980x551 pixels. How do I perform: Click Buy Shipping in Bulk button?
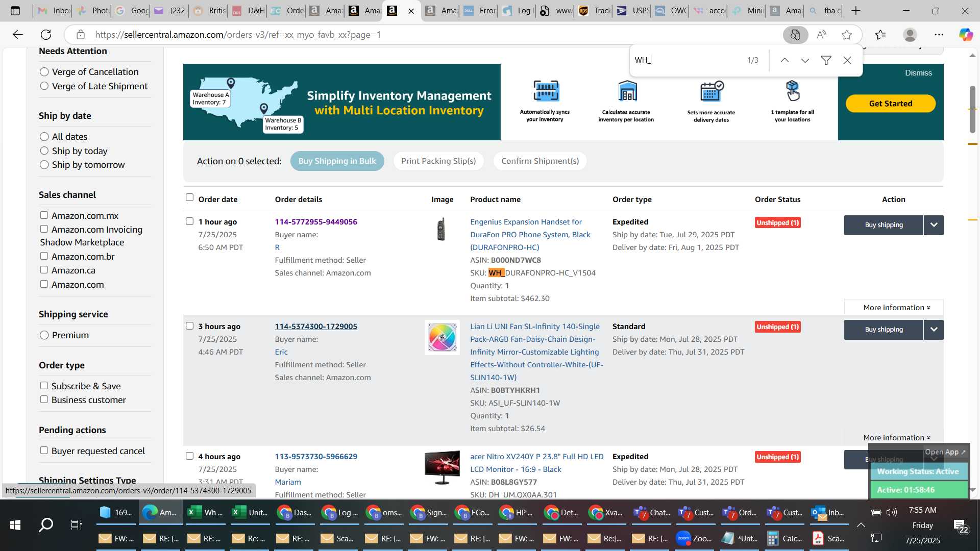pos(337,161)
